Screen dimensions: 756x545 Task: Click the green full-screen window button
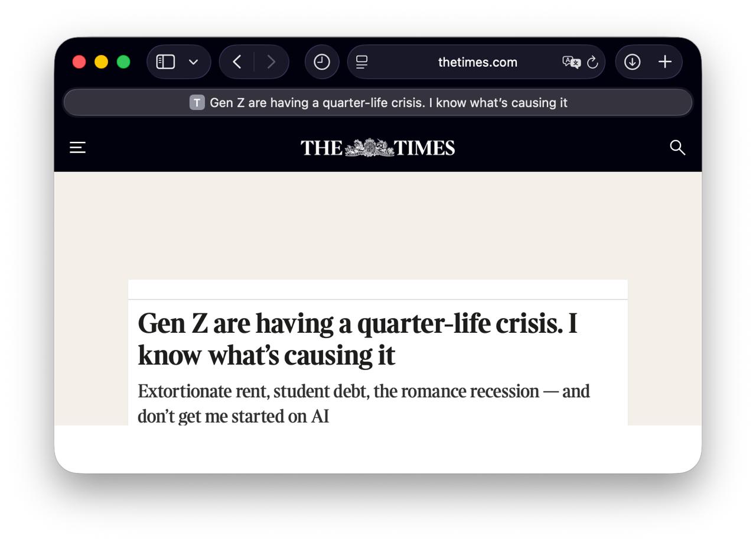[123, 62]
